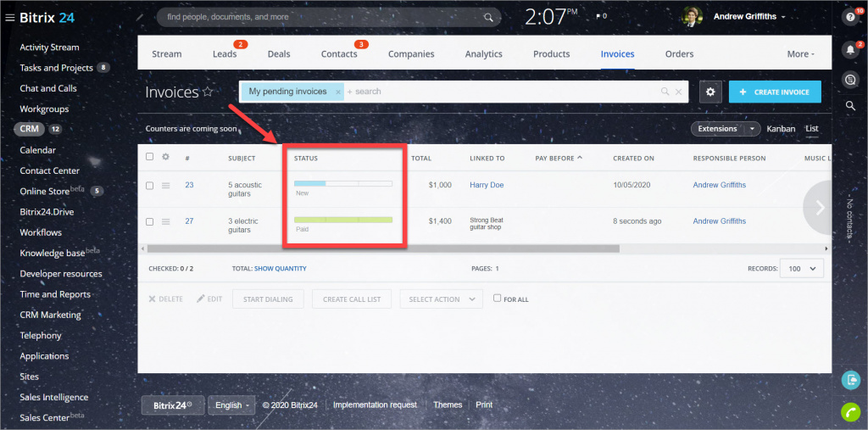Switch to the Contacts tab
The height and width of the screenshot is (430, 868).
click(x=339, y=53)
